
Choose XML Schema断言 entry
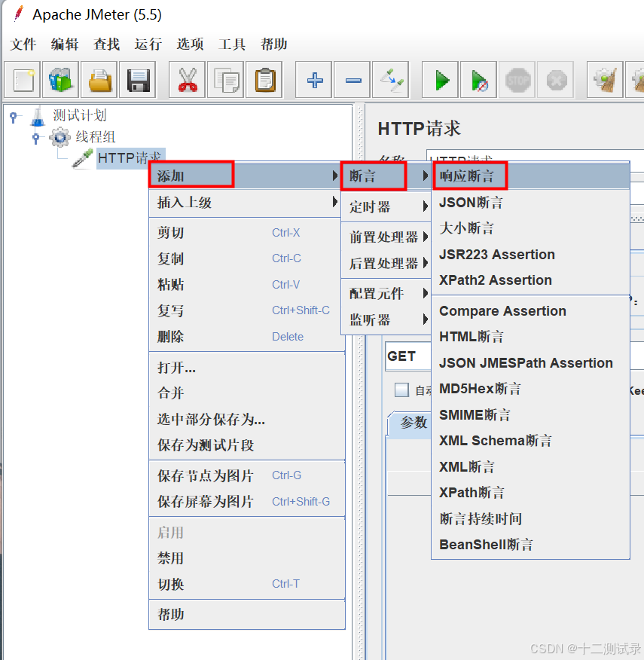tap(530, 440)
